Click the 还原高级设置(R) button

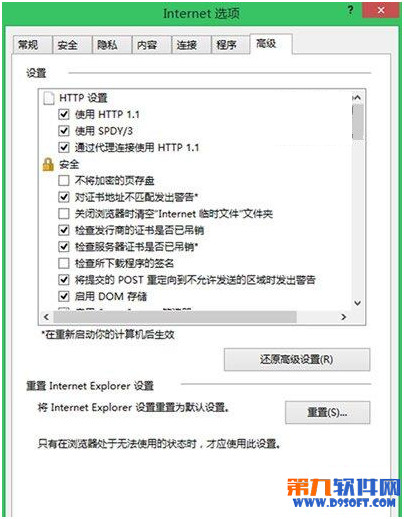click(297, 360)
